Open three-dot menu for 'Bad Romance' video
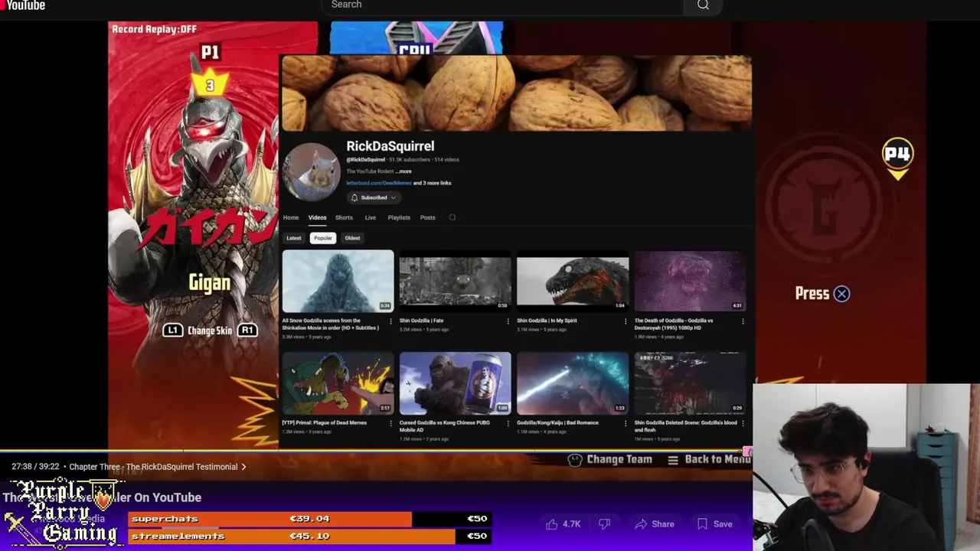This screenshot has height=551, width=980. click(626, 423)
